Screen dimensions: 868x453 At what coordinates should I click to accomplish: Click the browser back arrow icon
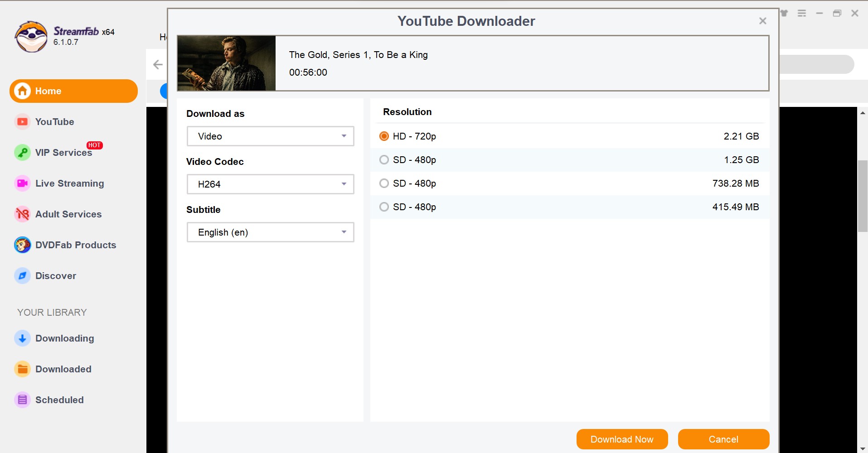click(x=158, y=65)
